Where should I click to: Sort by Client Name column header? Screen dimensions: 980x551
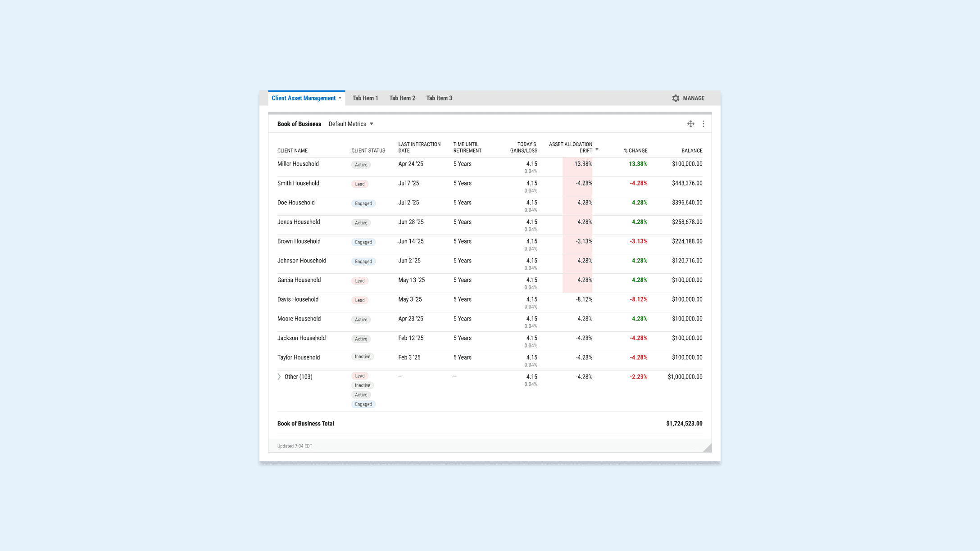pos(292,151)
